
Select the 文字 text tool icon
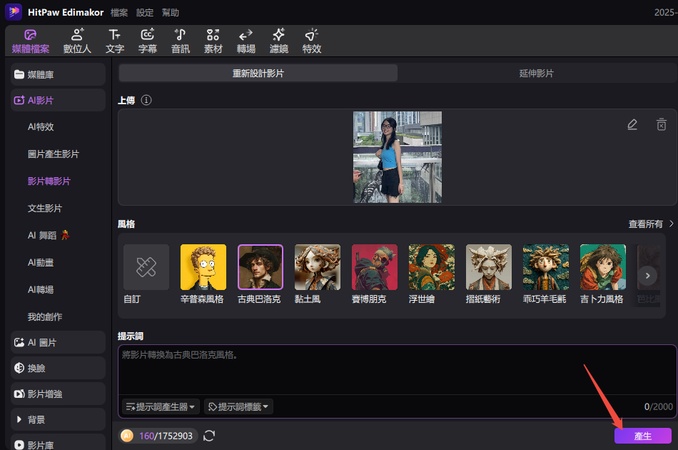(115, 40)
